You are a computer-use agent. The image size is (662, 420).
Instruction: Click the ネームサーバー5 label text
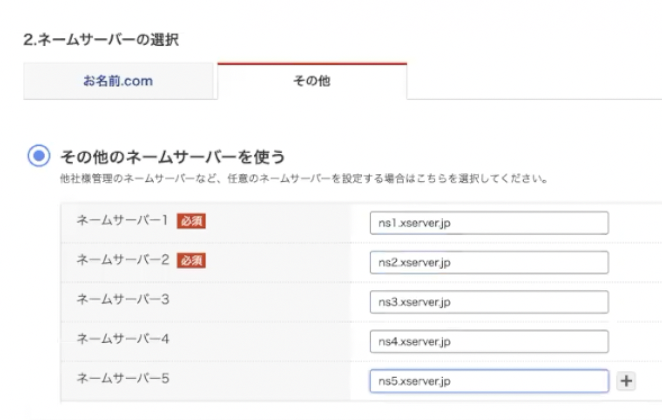122,378
